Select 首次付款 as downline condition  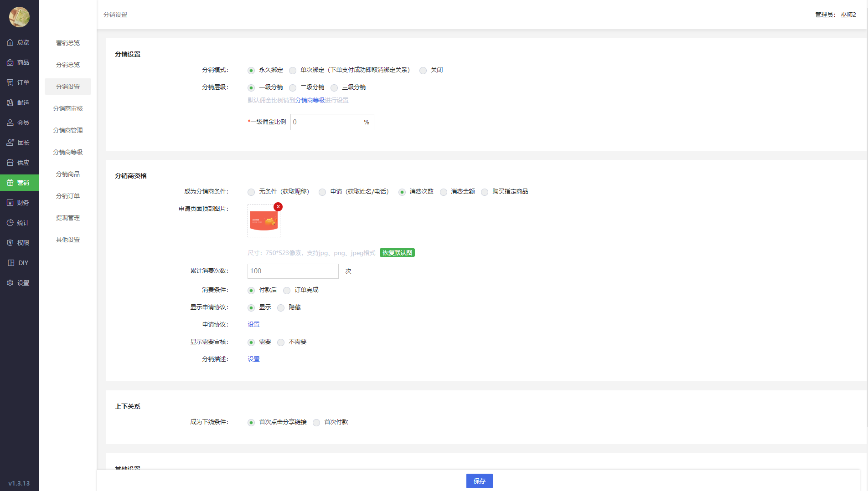(x=316, y=423)
